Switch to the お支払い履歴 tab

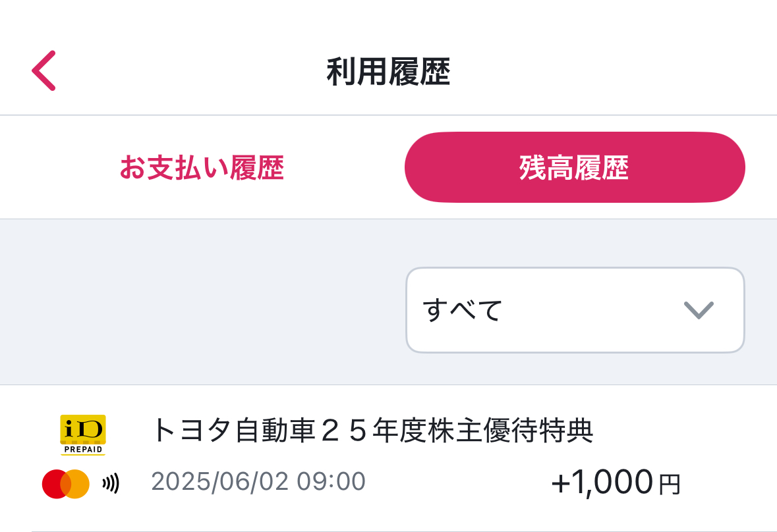pos(201,168)
